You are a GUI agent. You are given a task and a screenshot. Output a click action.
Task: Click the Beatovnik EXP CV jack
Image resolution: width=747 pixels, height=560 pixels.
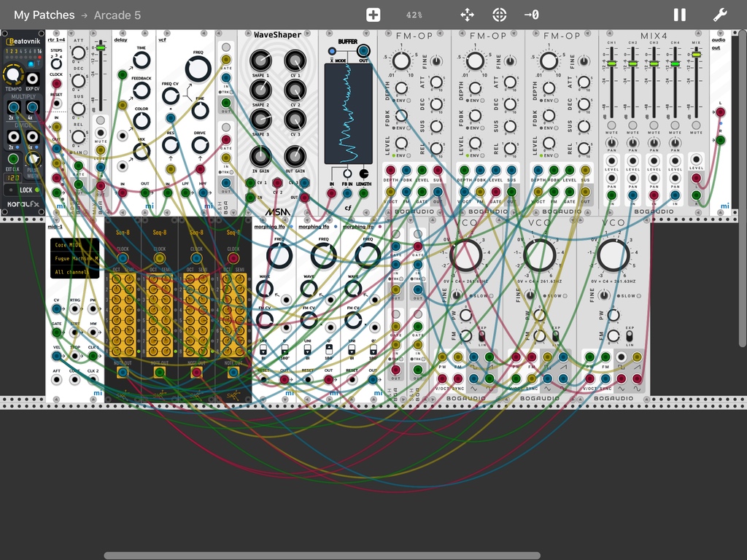point(32,78)
